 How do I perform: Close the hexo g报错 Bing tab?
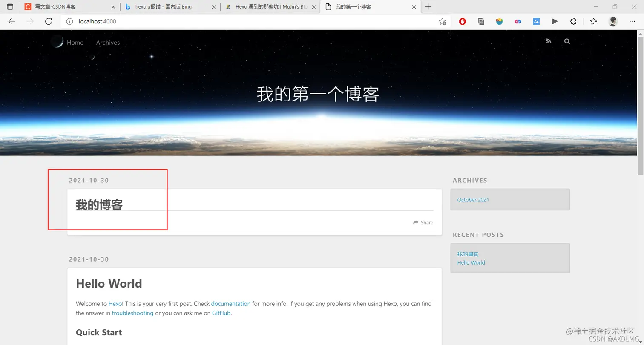(213, 7)
